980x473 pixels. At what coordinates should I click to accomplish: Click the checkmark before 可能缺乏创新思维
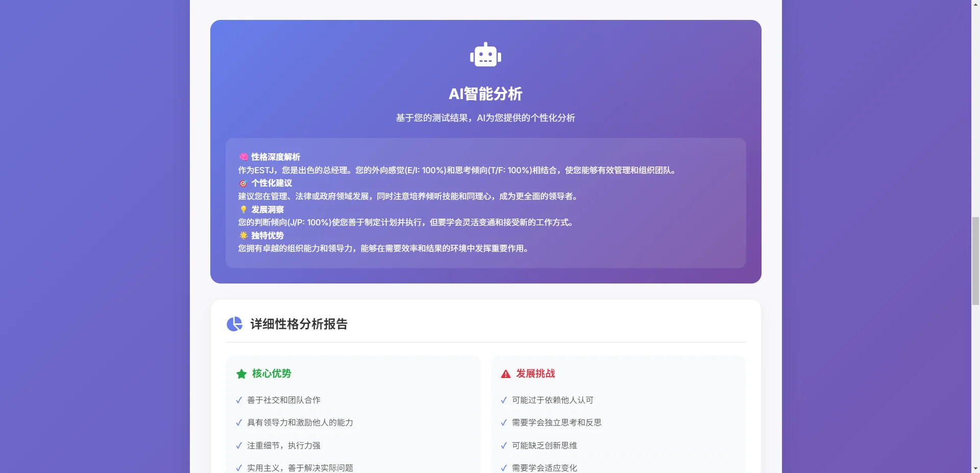click(x=504, y=446)
